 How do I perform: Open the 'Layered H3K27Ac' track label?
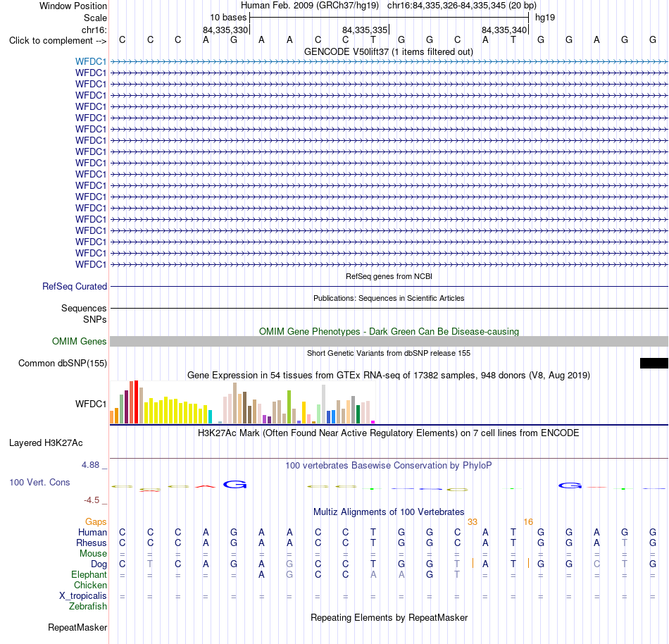pos(46,443)
